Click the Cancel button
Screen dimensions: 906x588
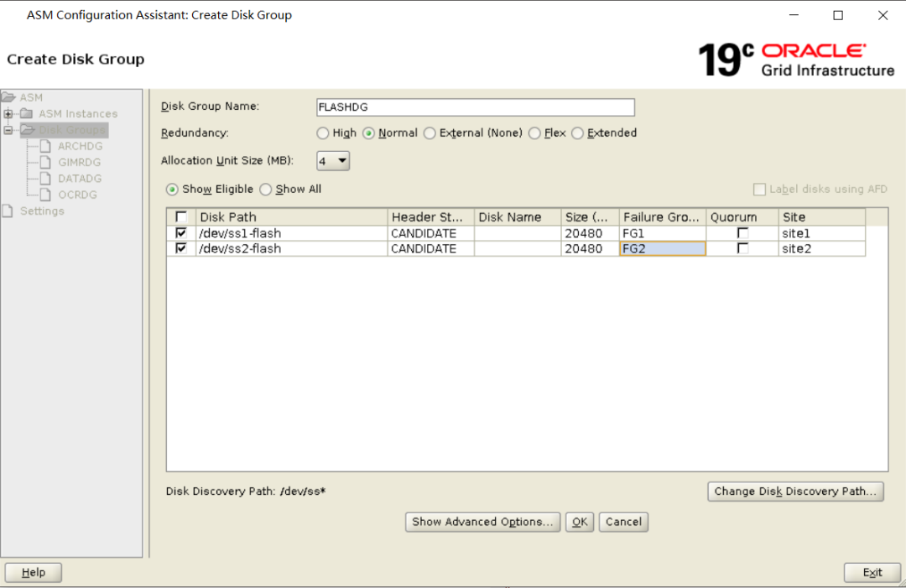(623, 522)
